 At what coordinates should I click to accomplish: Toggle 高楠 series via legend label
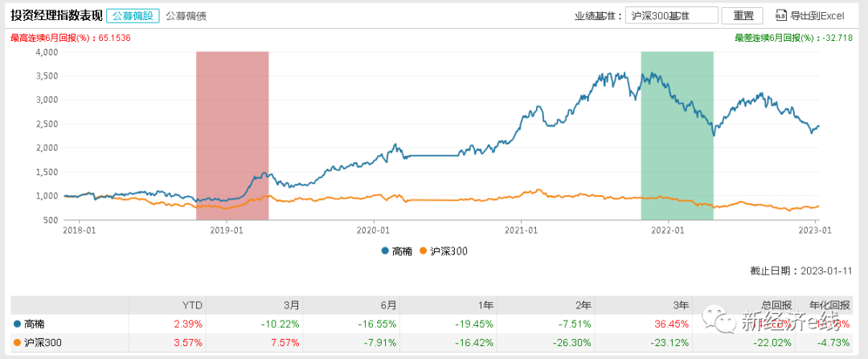click(402, 251)
